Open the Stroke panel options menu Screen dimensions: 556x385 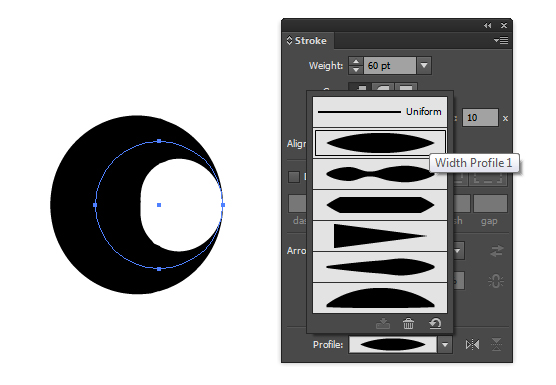(501, 41)
